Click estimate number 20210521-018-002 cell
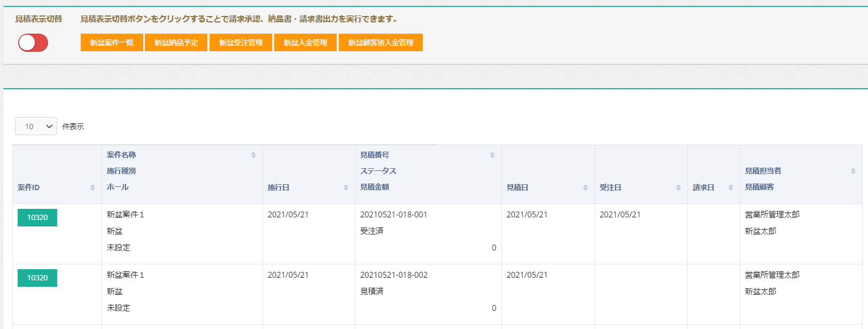Viewport: 868px width, 329px height. tap(393, 275)
